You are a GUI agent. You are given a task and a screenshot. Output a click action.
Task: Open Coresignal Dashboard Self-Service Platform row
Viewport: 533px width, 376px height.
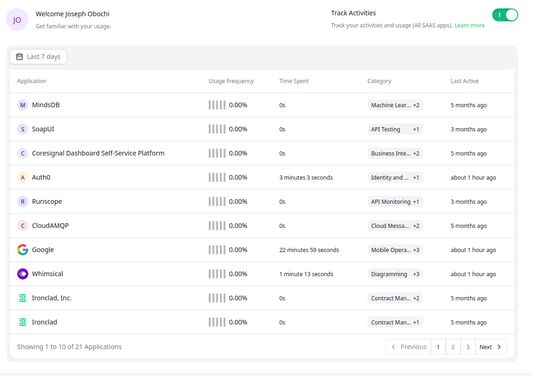point(262,153)
